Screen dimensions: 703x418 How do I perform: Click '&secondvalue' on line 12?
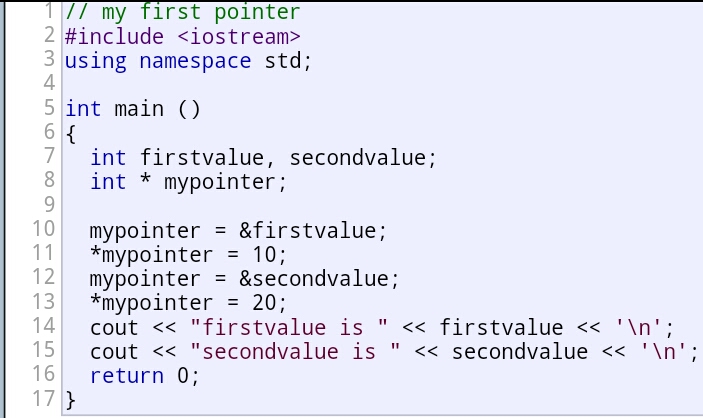coord(313,279)
